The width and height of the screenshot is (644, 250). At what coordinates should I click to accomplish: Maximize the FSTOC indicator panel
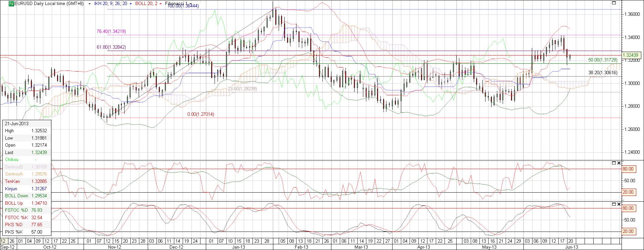[x=614, y=163]
